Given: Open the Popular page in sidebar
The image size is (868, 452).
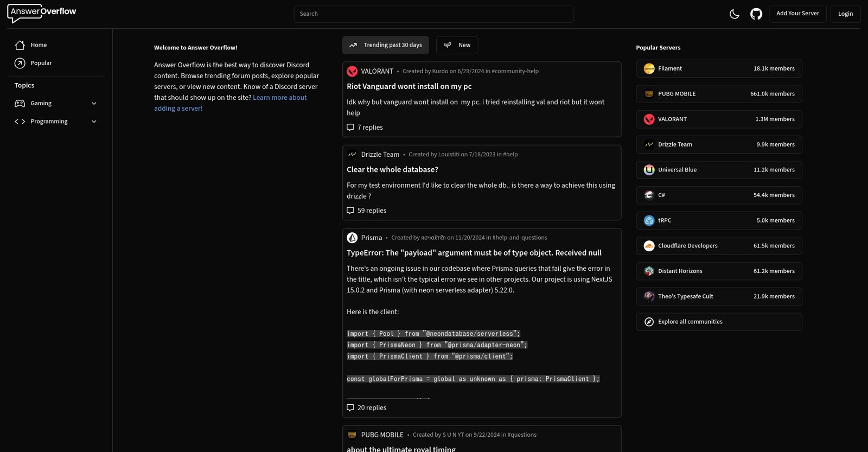Looking at the screenshot, I should 41,63.
